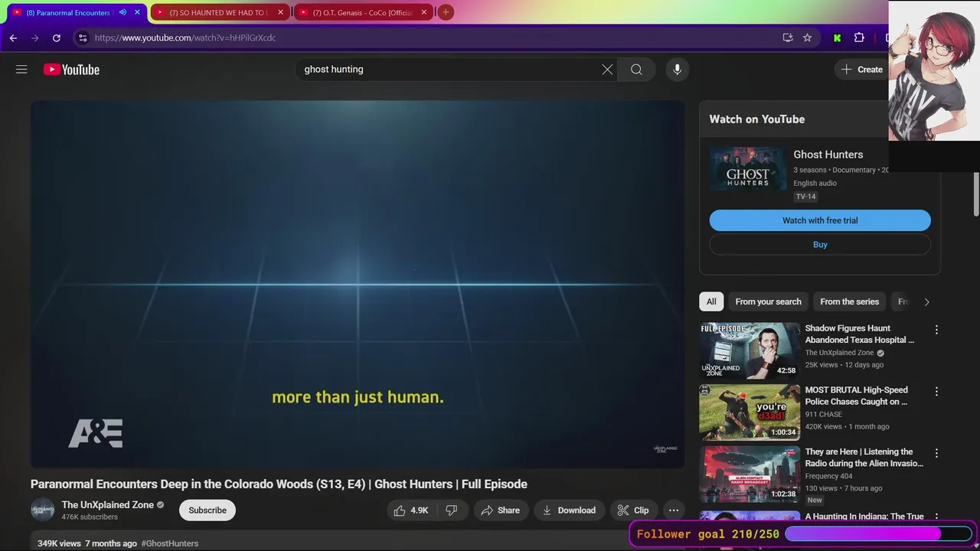Viewport: 980px width, 551px height.
Task: Click the page vertical scrollbar
Action: (x=976, y=195)
